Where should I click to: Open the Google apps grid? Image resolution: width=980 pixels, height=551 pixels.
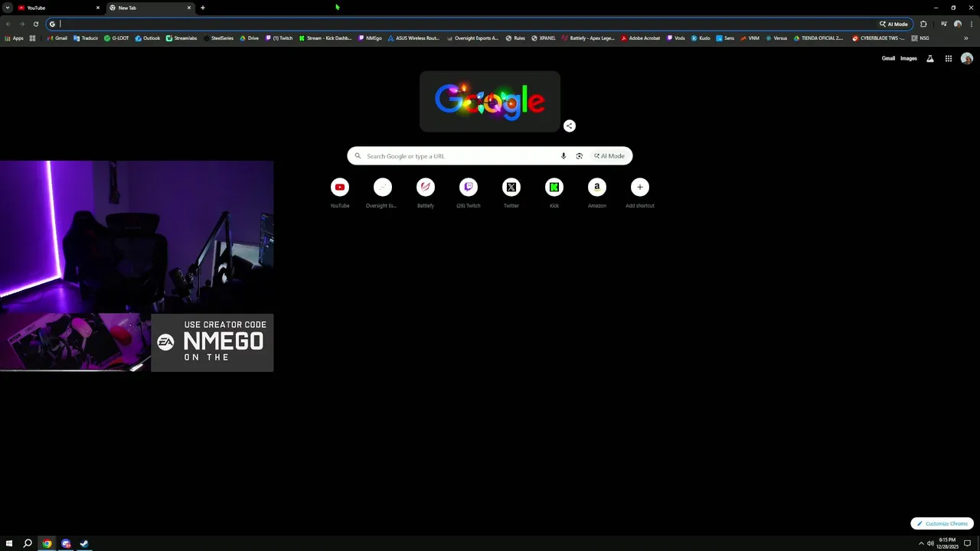coord(948,58)
